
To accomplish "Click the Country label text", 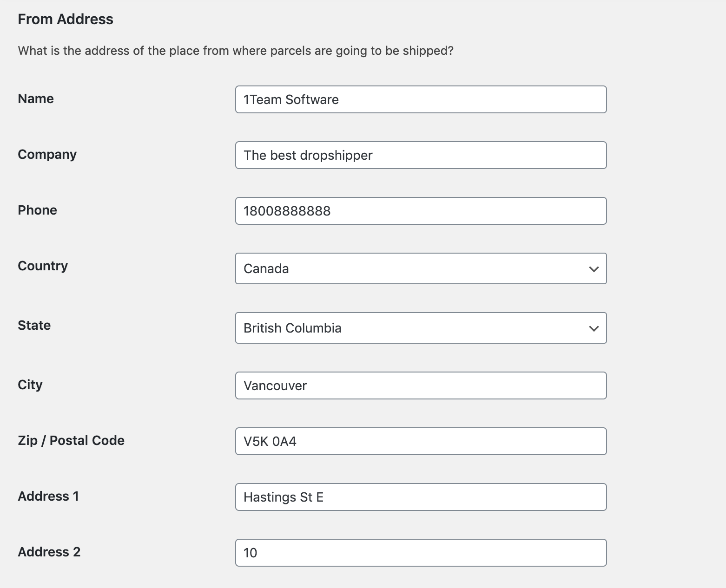I will 43,266.
